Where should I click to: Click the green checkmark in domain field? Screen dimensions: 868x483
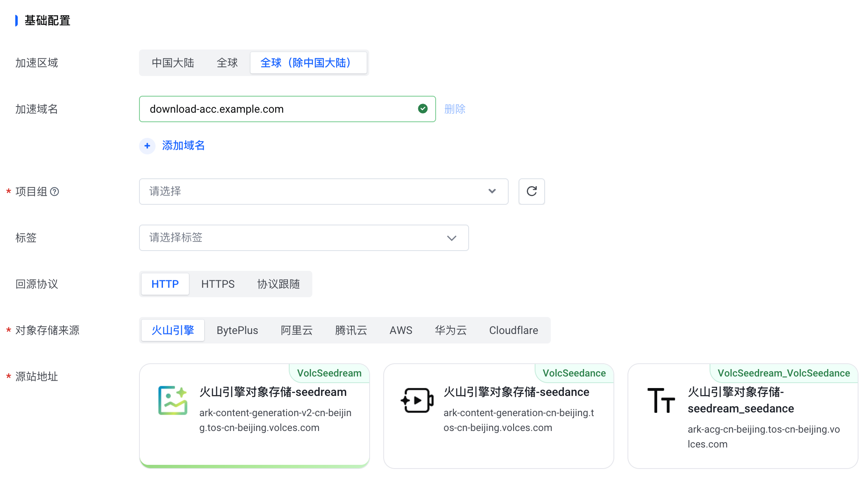pyautogui.click(x=422, y=109)
